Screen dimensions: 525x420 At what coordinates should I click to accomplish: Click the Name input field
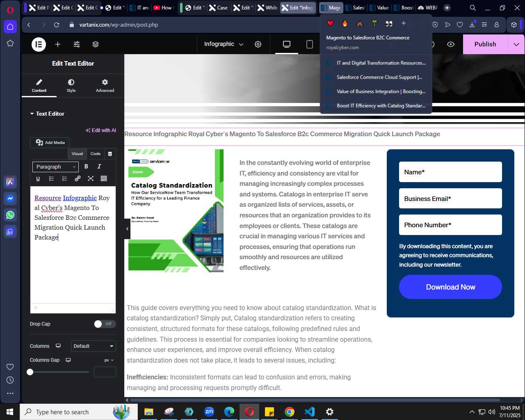[450, 172]
